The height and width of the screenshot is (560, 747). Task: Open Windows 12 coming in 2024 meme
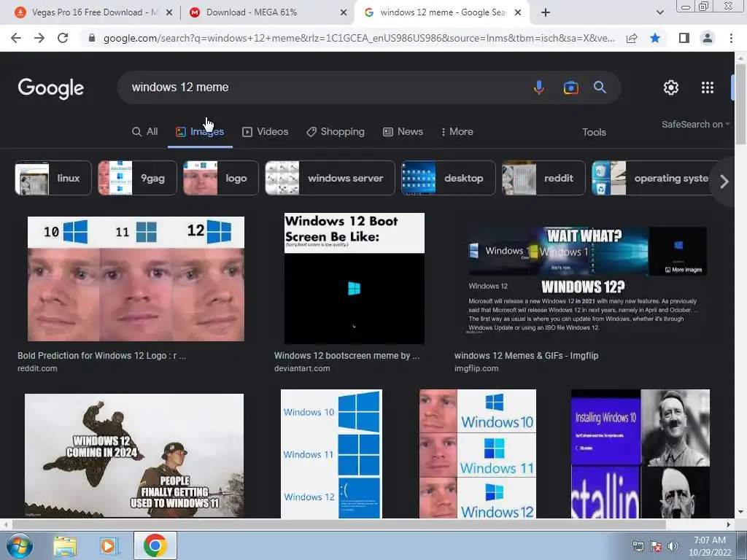(x=134, y=455)
